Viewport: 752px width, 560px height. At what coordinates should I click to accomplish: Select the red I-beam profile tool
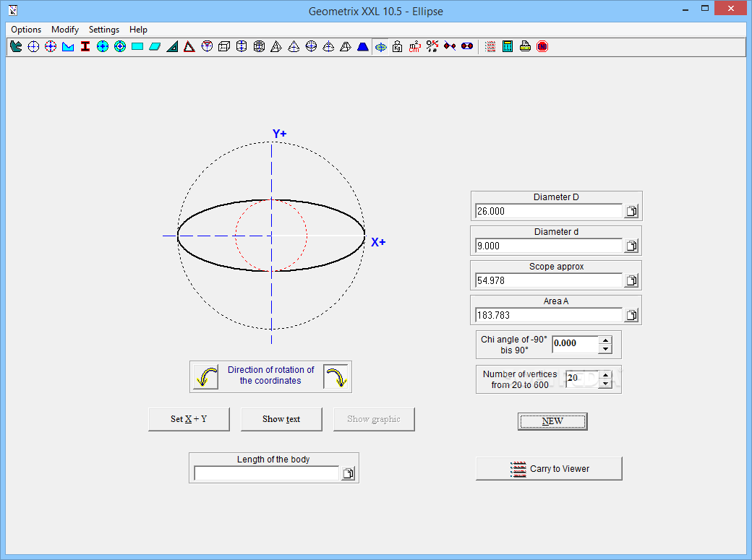pyautogui.click(x=85, y=46)
